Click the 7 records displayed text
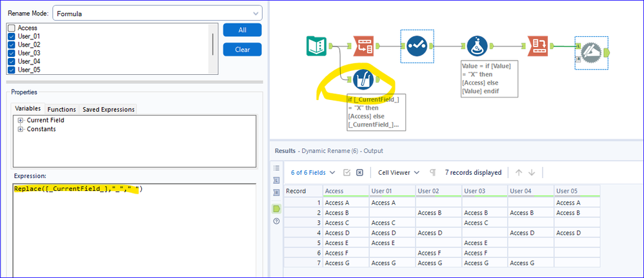This screenshot has width=644, height=278. tap(473, 172)
